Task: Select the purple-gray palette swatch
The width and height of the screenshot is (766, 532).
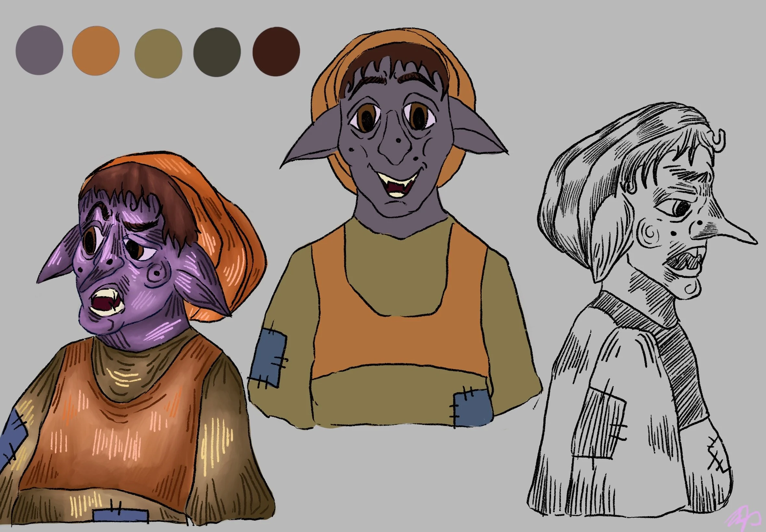Action: click(x=40, y=51)
